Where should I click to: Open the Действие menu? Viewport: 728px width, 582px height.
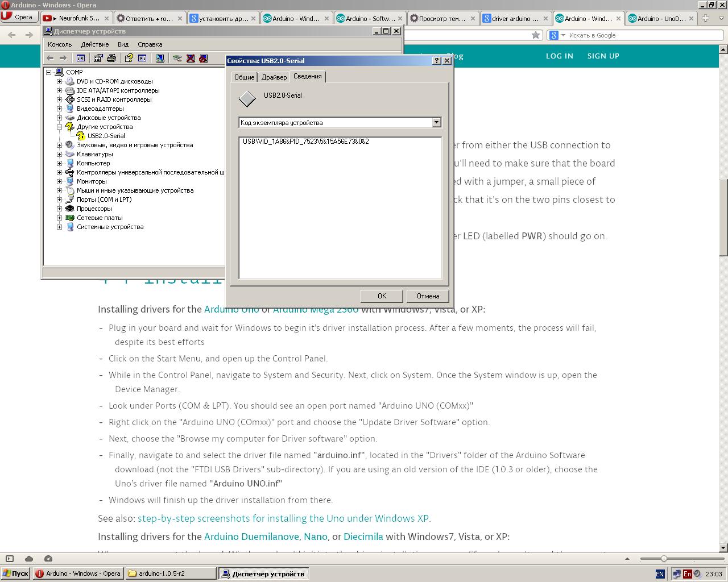(x=94, y=44)
